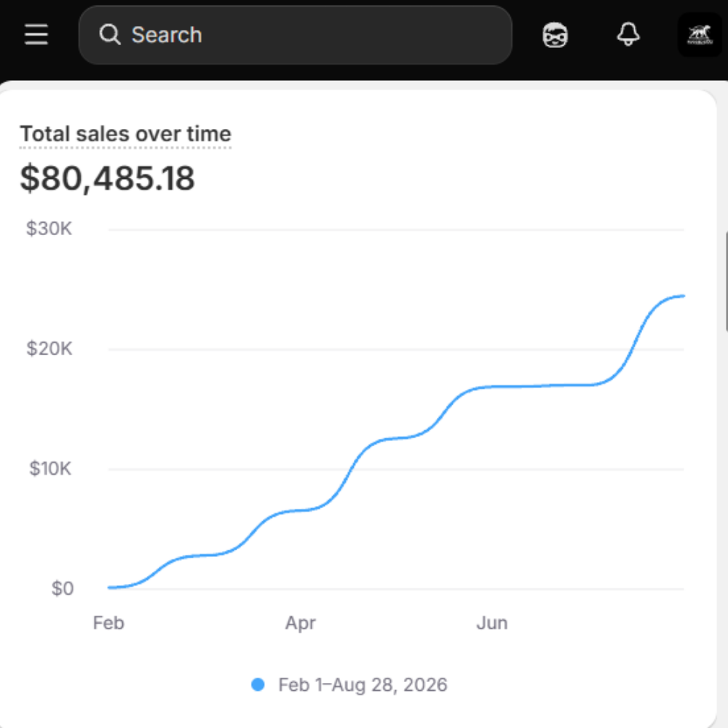Click the $0 axis label

(62, 588)
